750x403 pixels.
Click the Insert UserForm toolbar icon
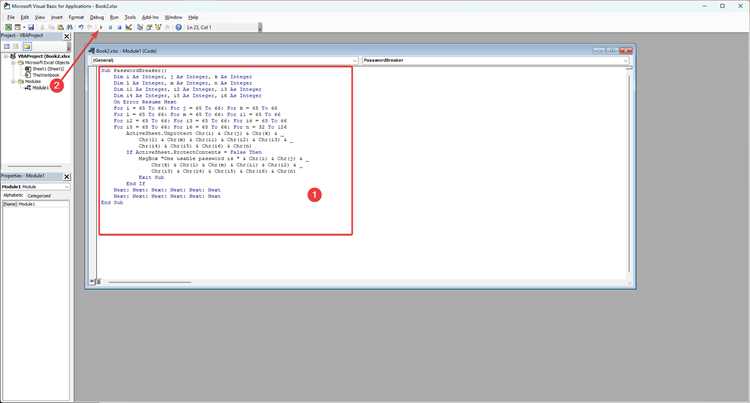tap(17, 27)
